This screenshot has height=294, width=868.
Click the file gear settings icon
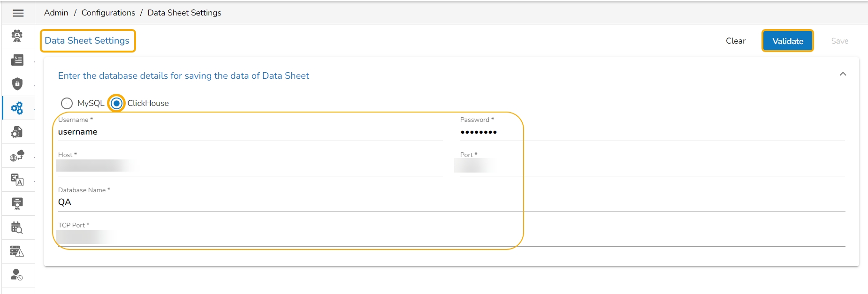tap(17, 132)
